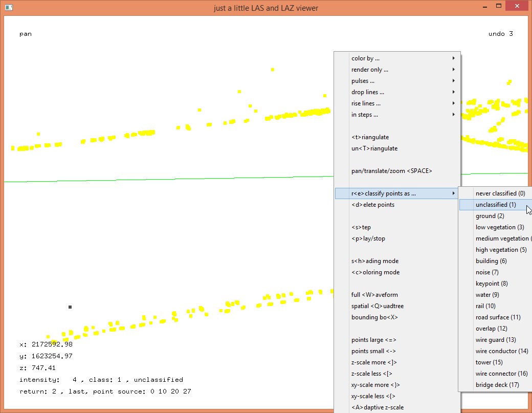Pick high vegetation (5) class
532x413 pixels.
click(x=501, y=250)
